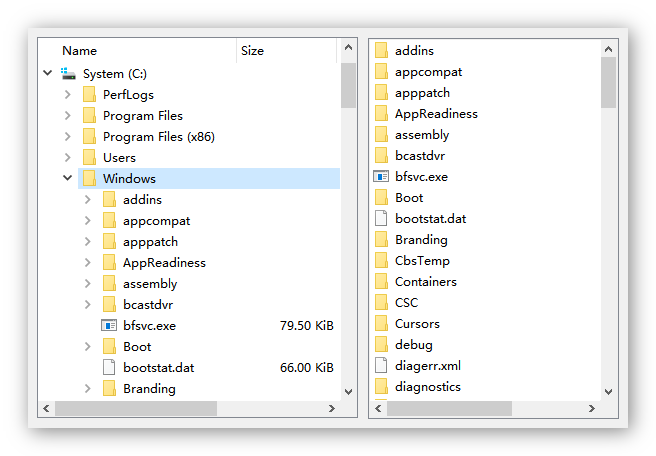Click the bfsvc.exe icon in right pane
656x456 pixels.
click(380, 177)
